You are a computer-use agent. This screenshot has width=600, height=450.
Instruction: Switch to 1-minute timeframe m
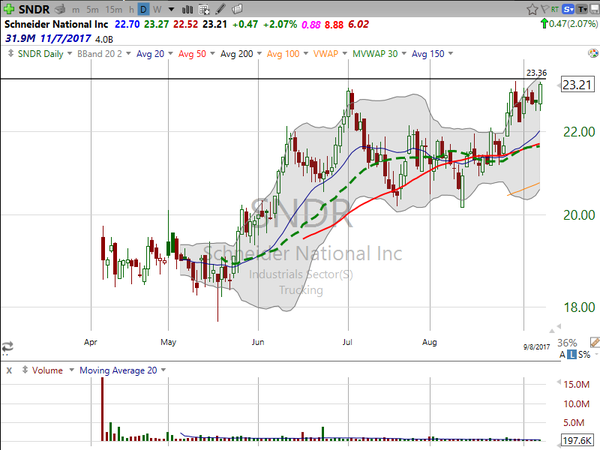pyautogui.click(x=76, y=10)
